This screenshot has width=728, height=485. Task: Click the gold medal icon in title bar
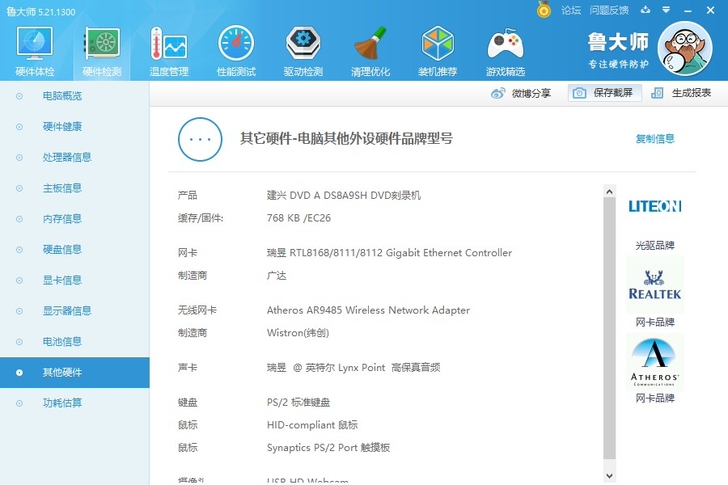coord(544,9)
